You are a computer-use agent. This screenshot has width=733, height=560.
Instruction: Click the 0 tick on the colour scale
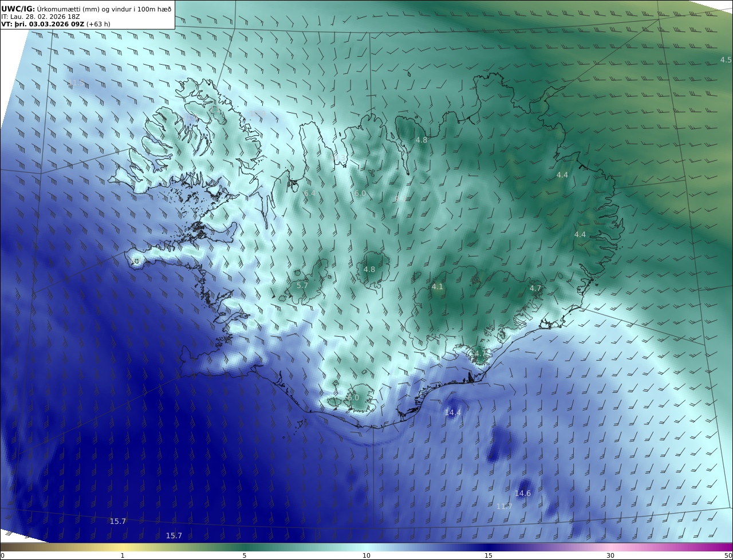pos(2,555)
